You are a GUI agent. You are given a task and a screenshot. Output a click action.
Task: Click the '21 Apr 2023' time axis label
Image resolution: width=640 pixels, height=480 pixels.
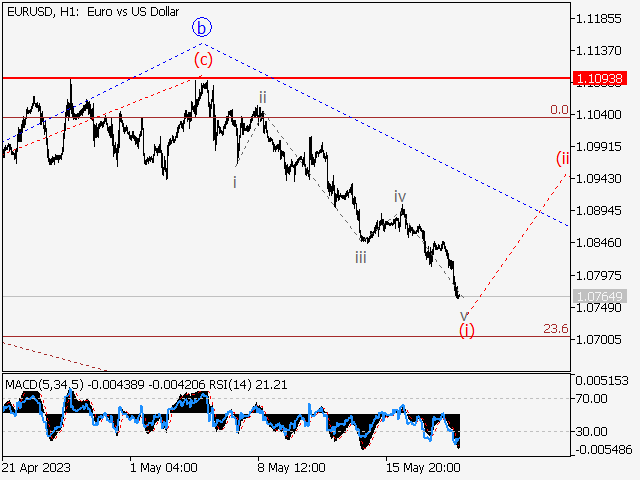pos(36,467)
